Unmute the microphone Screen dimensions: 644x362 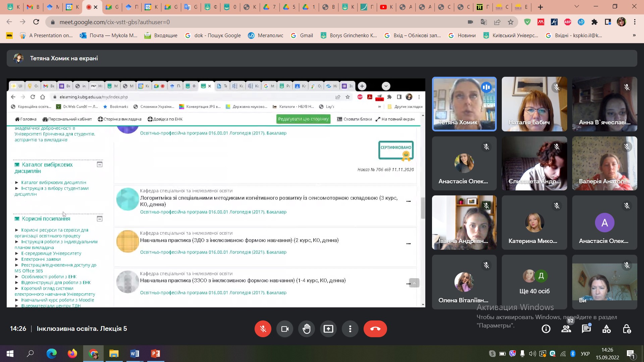coord(263,329)
